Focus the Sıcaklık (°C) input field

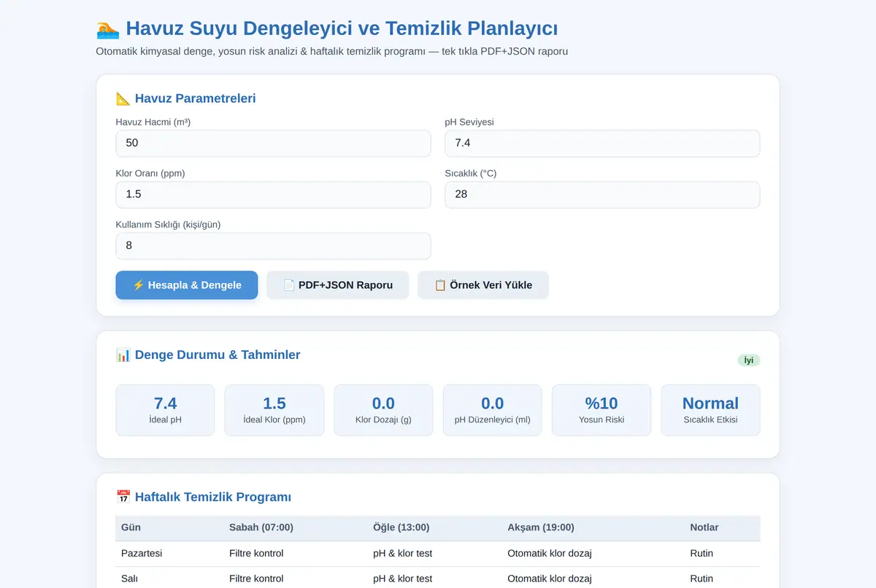click(602, 194)
